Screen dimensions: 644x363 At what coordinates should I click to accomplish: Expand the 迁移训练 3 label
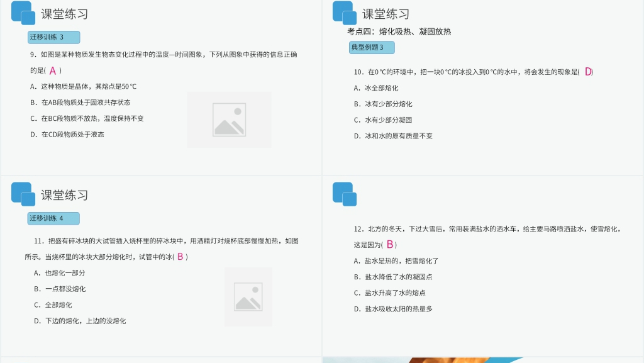(x=53, y=37)
